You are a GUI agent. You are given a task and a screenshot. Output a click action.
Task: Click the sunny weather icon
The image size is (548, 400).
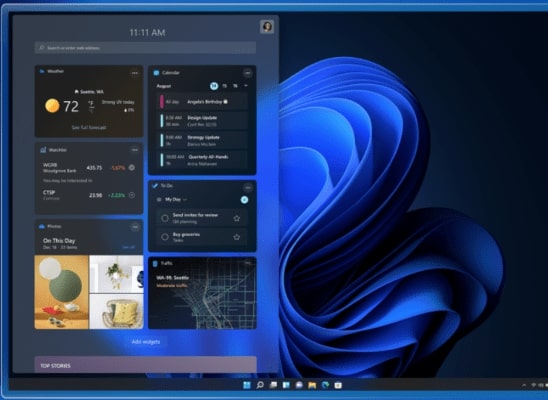(52, 106)
